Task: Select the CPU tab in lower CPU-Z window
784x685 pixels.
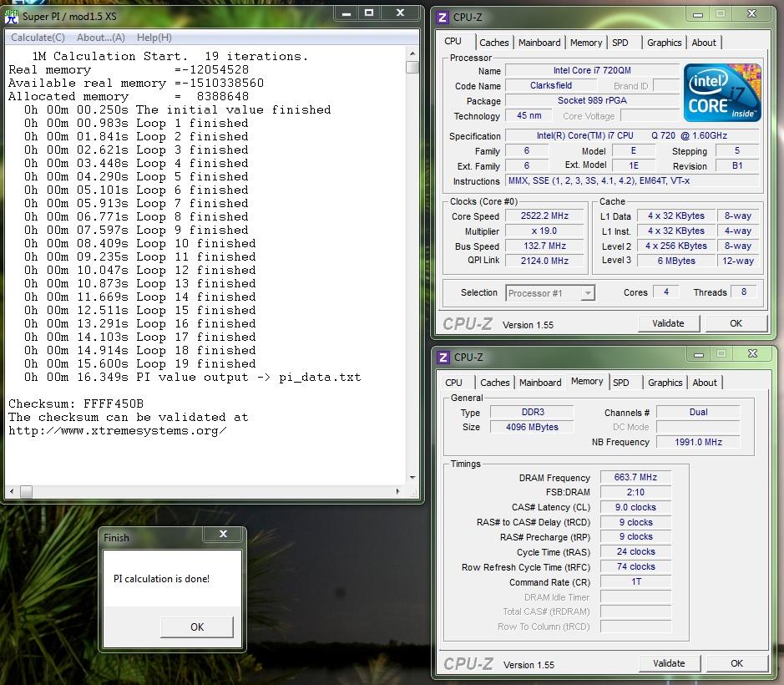Action: [x=453, y=383]
